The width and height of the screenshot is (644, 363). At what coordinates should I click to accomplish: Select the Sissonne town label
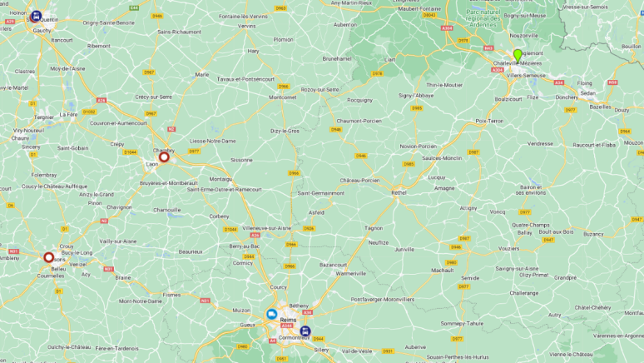pyautogui.click(x=241, y=160)
